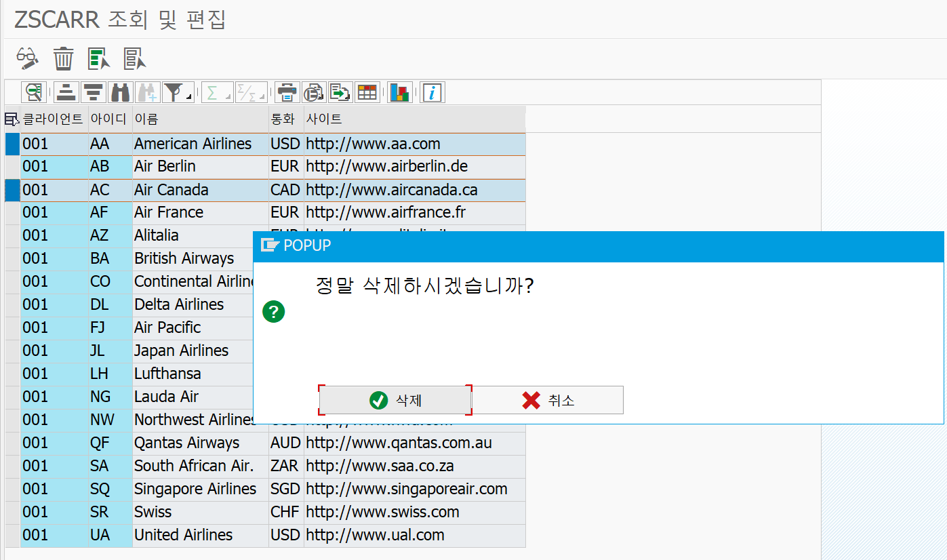Open Find with the binoculars icon
This screenshot has height=560, width=947.
pyautogui.click(x=120, y=92)
